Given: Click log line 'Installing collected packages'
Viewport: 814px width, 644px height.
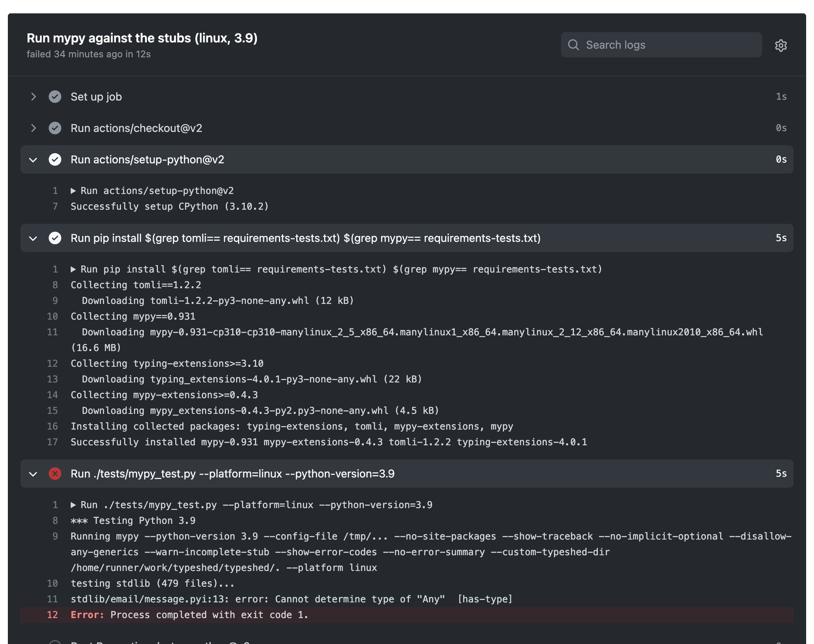Looking at the screenshot, I should tap(292, 426).
